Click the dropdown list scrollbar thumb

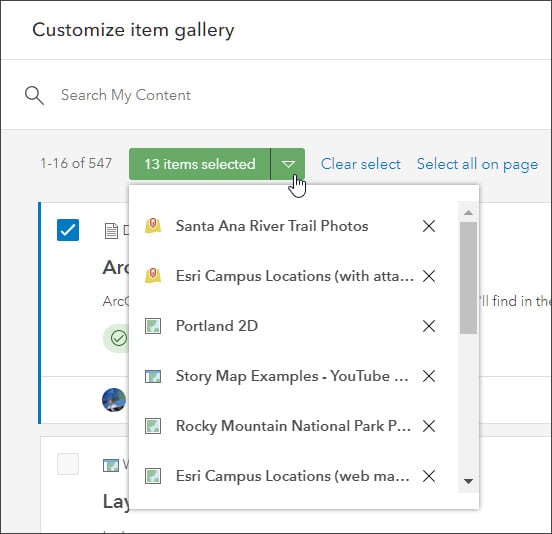pyautogui.click(x=468, y=278)
